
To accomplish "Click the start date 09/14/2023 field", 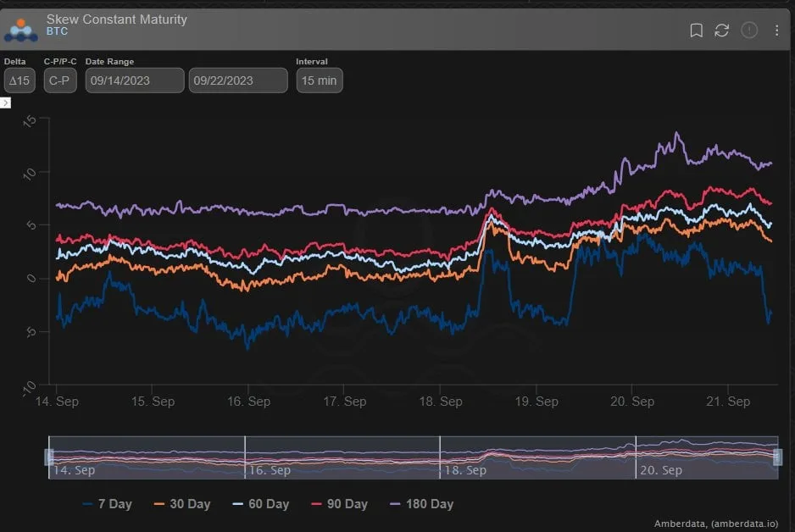I will 135,80.
